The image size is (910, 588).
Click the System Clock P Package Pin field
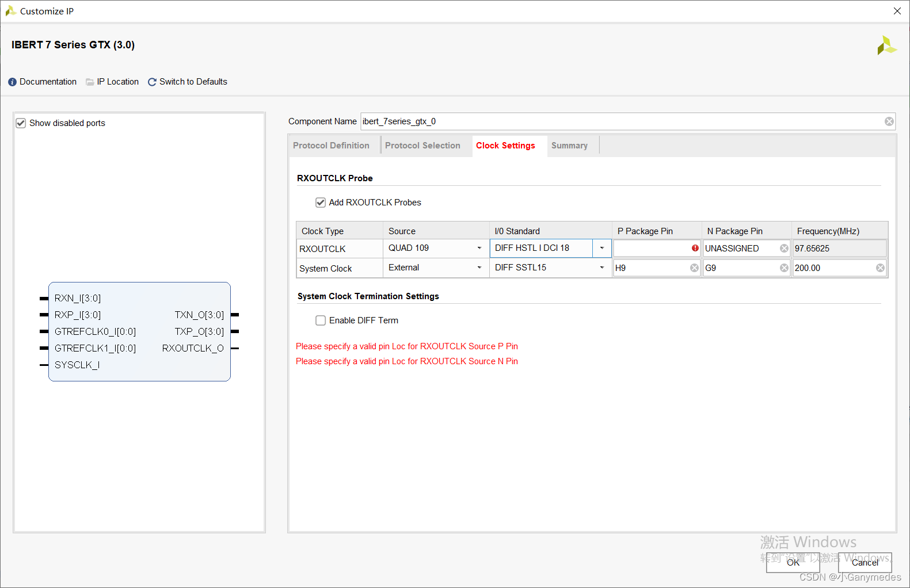click(x=656, y=268)
